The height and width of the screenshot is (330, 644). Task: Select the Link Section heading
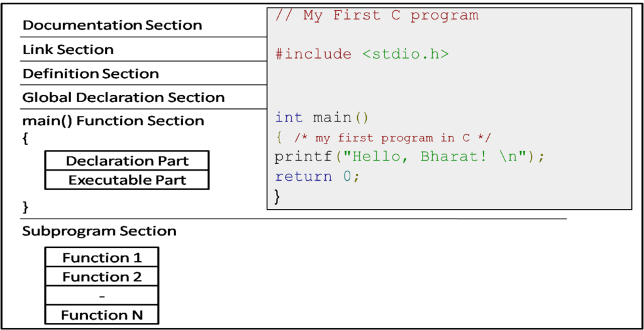[x=68, y=50]
